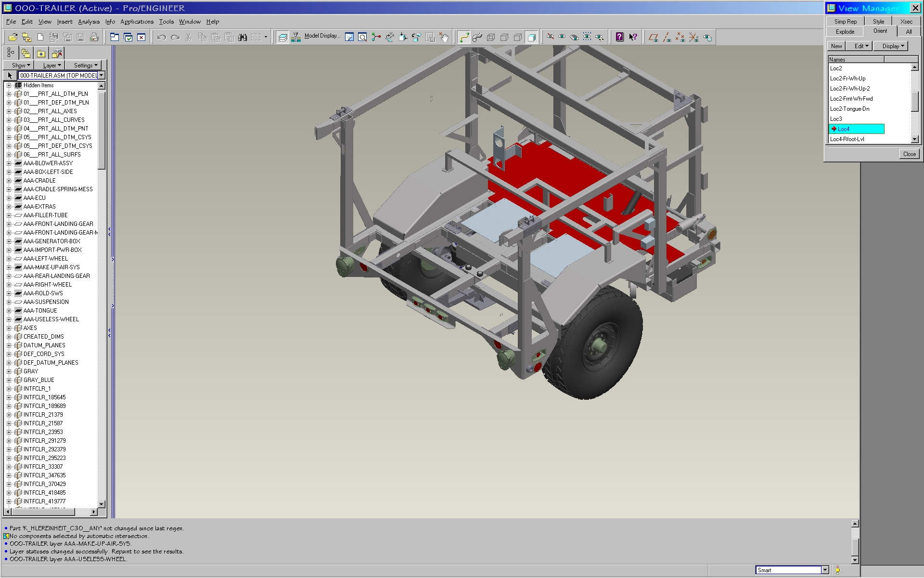Open Find tool with binoculars icon
The image size is (924, 578).
click(243, 37)
